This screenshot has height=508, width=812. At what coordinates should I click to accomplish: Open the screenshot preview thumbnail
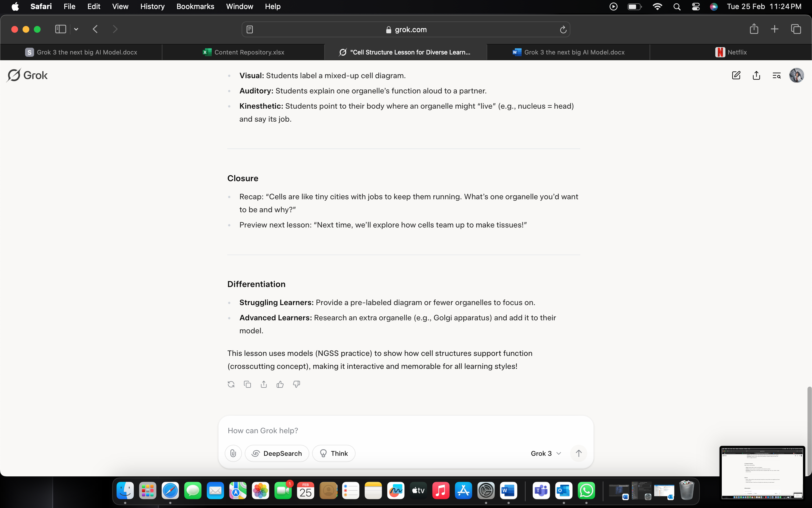762,473
